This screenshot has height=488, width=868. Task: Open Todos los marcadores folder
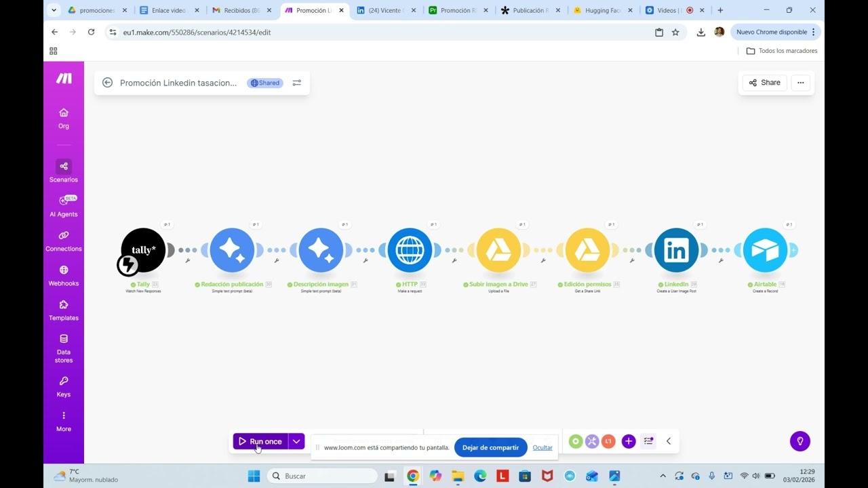click(781, 51)
